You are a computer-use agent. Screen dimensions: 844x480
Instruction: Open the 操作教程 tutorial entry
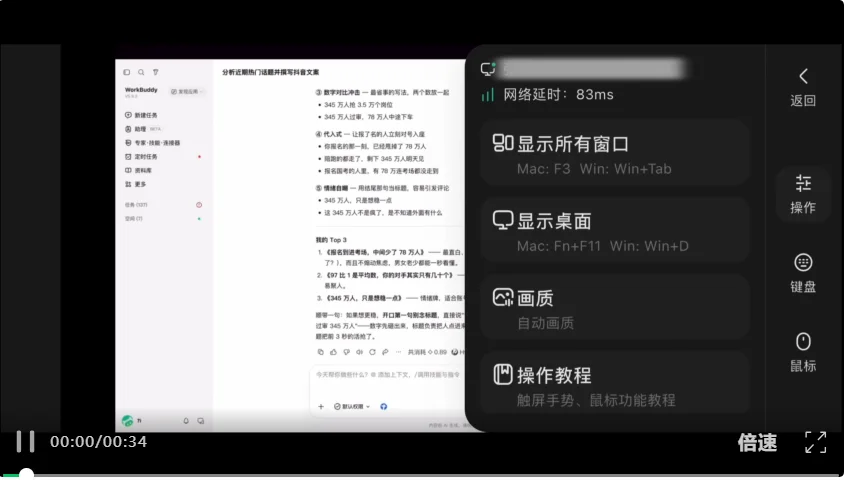point(615,383)
